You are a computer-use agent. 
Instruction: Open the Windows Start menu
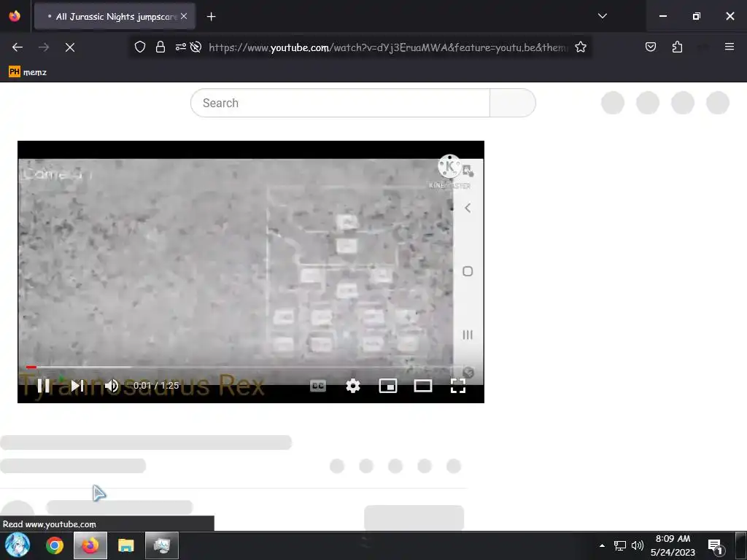(x=18, y=545)
